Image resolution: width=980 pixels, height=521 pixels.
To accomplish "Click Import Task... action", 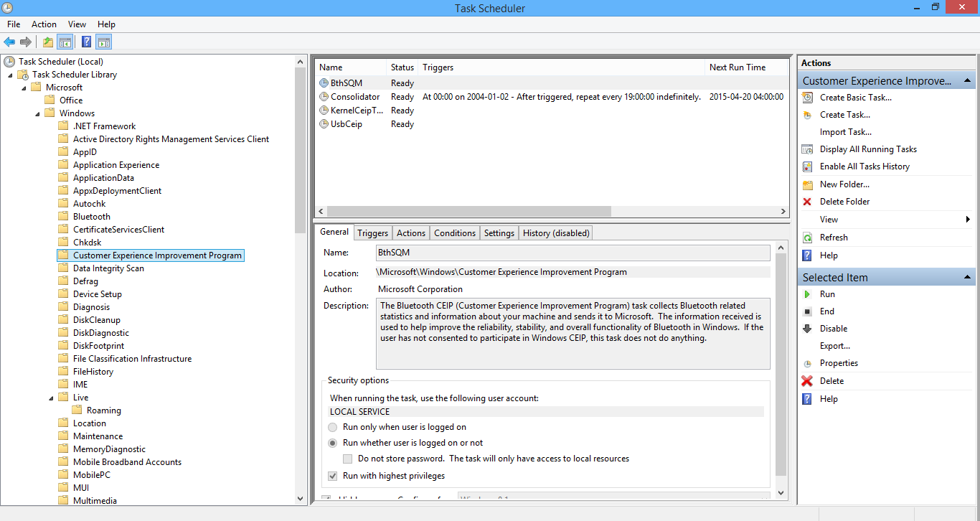I will pyautogui.click(x=846, y=132).
